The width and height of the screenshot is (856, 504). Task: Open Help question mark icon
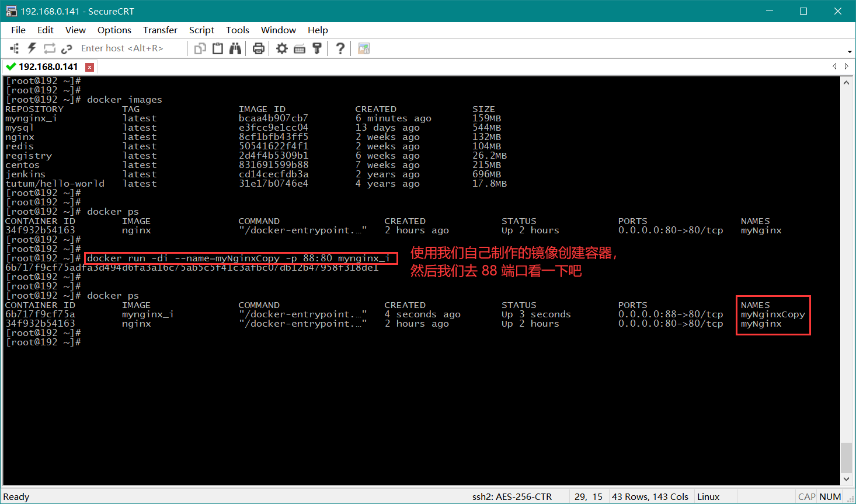(x=340, y=48)
